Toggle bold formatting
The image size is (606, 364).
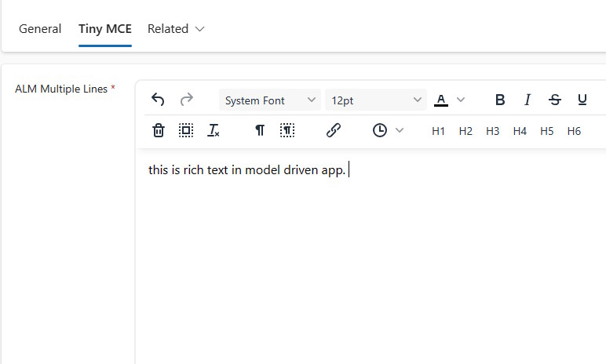pos(500,100)
